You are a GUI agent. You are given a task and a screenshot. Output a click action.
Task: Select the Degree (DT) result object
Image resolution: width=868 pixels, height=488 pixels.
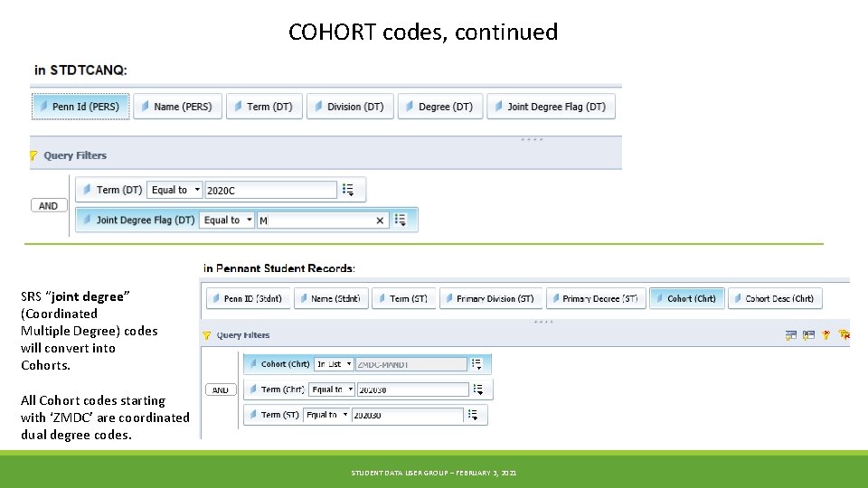[440, 107]
